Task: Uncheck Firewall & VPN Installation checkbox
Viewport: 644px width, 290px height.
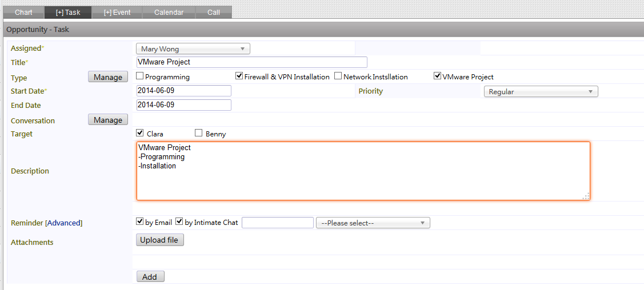Action: point(239,76)
